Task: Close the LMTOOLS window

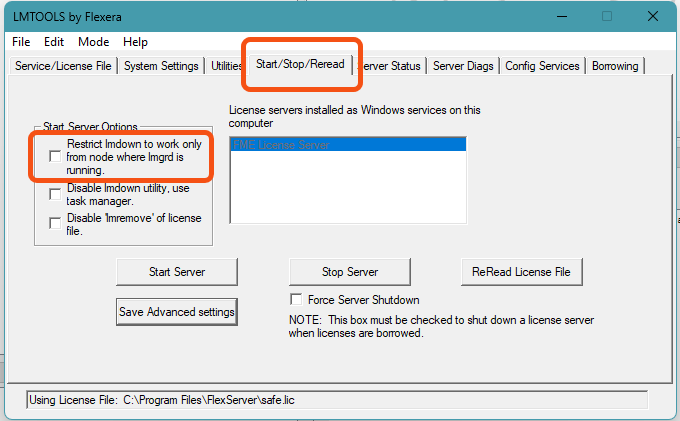Action: (653, 17)
